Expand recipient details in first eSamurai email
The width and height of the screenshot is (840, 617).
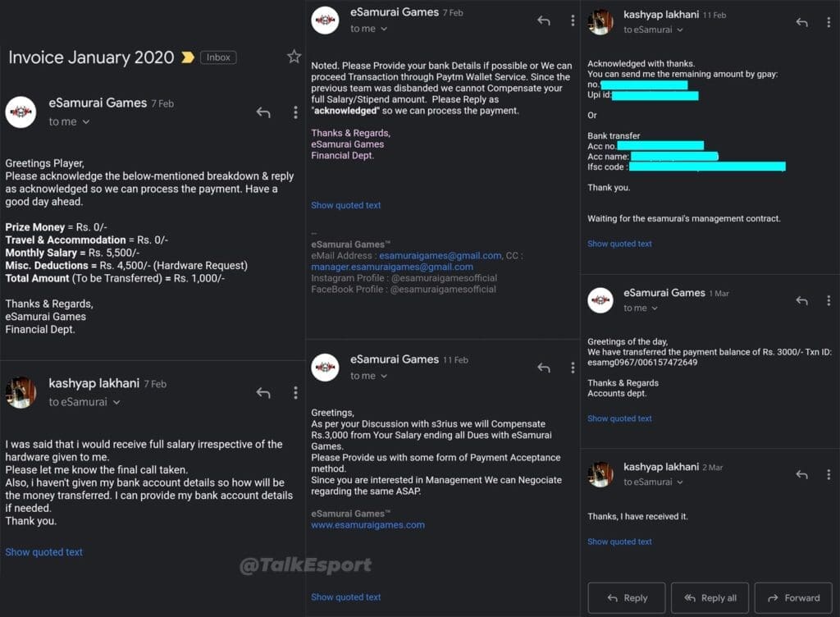click(86, 122)
